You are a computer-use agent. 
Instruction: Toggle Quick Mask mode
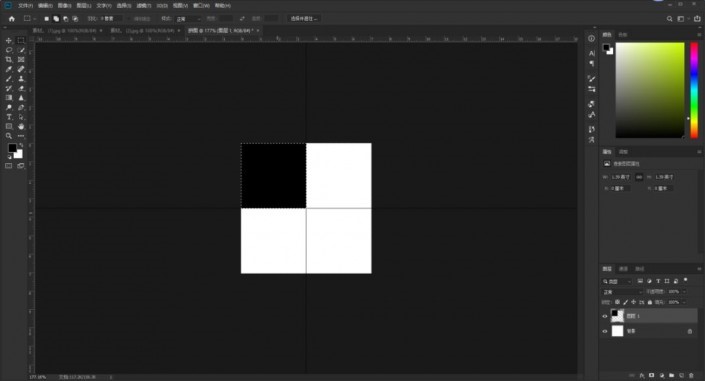point(9,166)
